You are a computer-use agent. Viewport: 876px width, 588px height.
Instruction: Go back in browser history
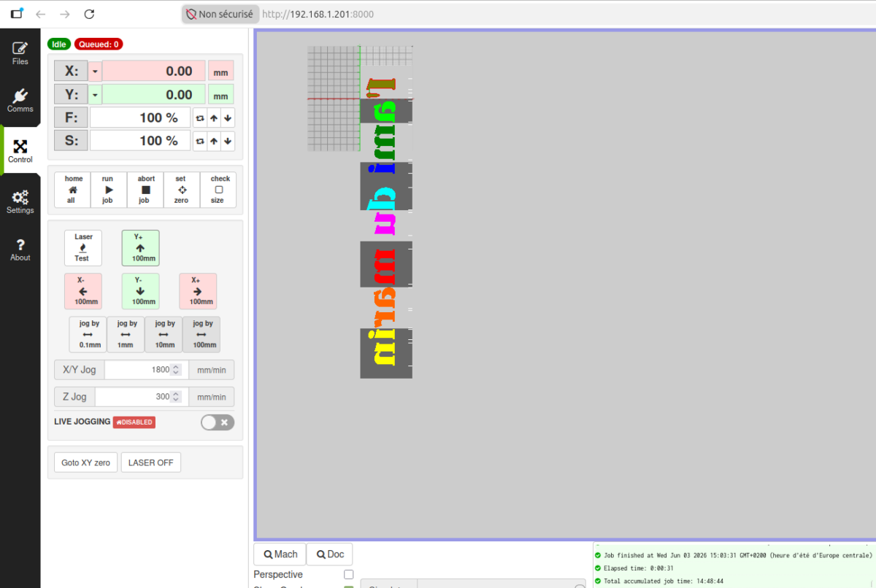point(41,14)
